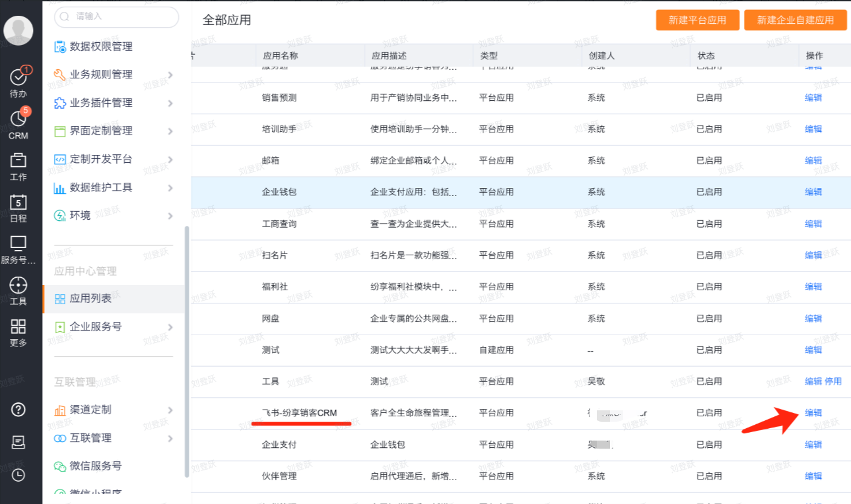
Task: Select 应用列表 menu item
Action: click(114, 299)
